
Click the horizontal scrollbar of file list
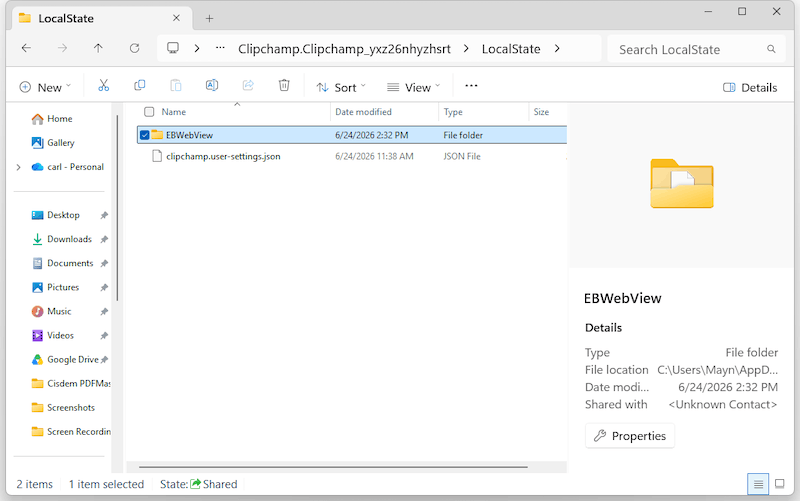[333, 466]
